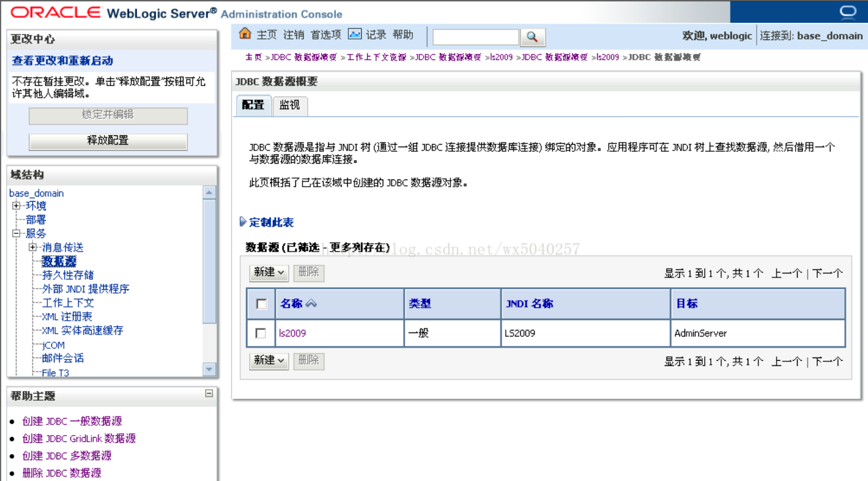Click the 定制此表 triangle icon

click(x=243, y=222)
